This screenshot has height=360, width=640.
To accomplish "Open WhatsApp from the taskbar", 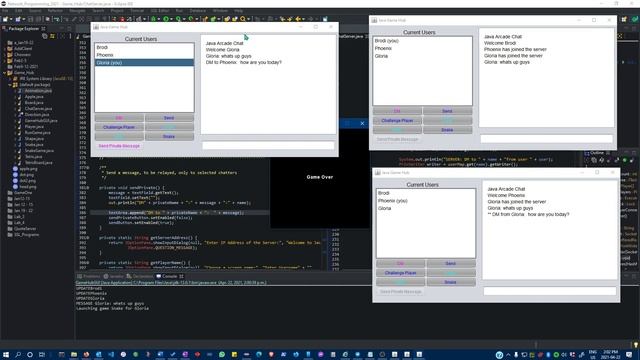I will coord(222,355).
